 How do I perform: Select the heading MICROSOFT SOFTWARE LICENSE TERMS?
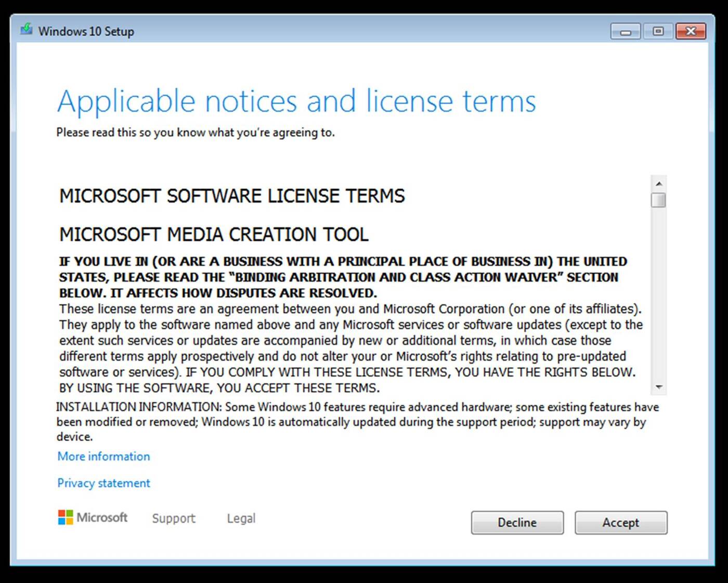click(x=232, y=196)
